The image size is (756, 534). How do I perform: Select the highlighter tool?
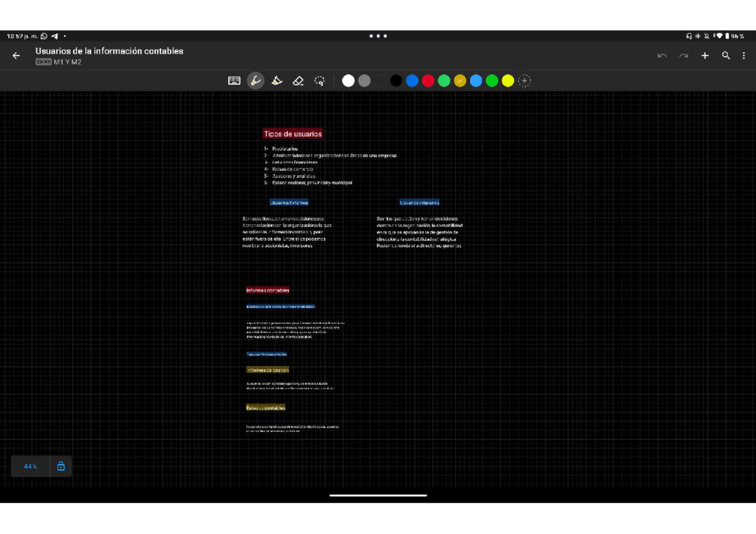click(x=277, y=81)
